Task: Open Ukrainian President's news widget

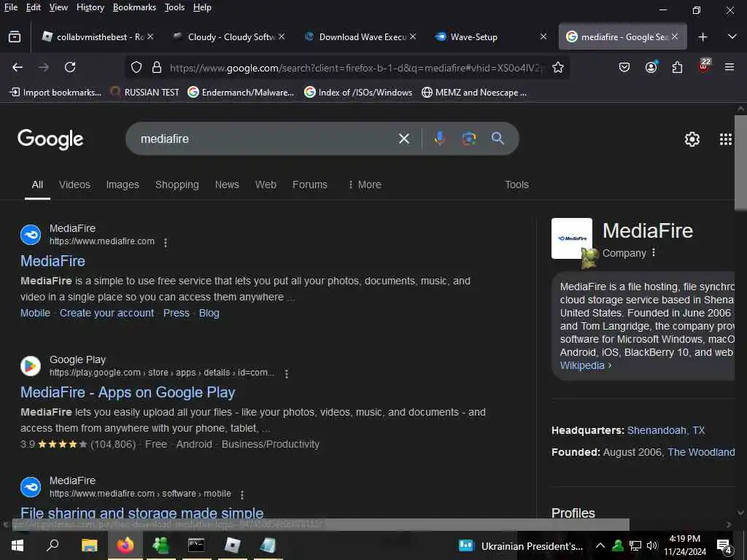Action: pos(520,546)
